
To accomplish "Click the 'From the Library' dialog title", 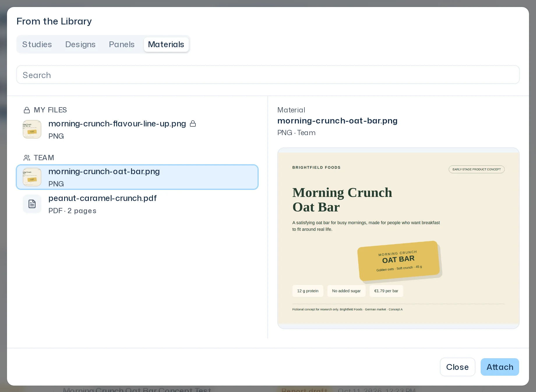I will point(54,21).
